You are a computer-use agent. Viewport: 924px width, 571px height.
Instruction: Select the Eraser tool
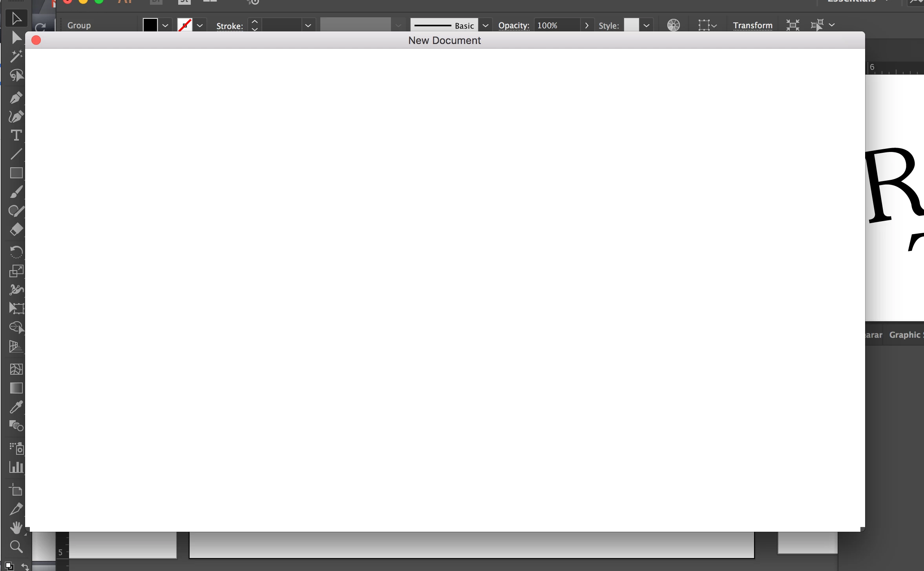[x=16, y=229]
